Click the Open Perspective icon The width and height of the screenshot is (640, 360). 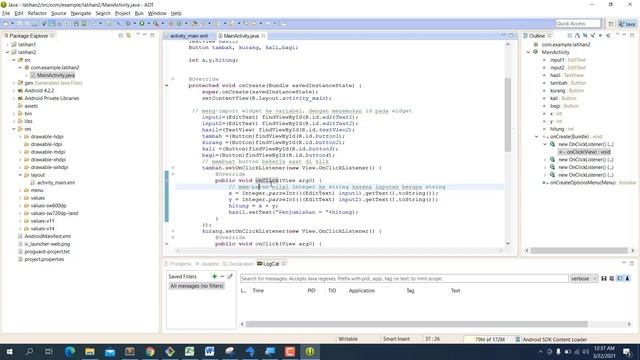click(x=611, y=24)
